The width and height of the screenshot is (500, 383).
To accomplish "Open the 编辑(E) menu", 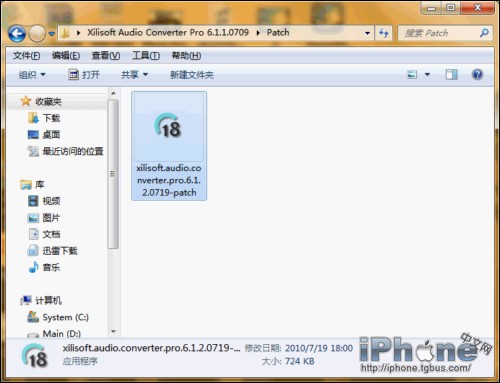I will (66, 56).
